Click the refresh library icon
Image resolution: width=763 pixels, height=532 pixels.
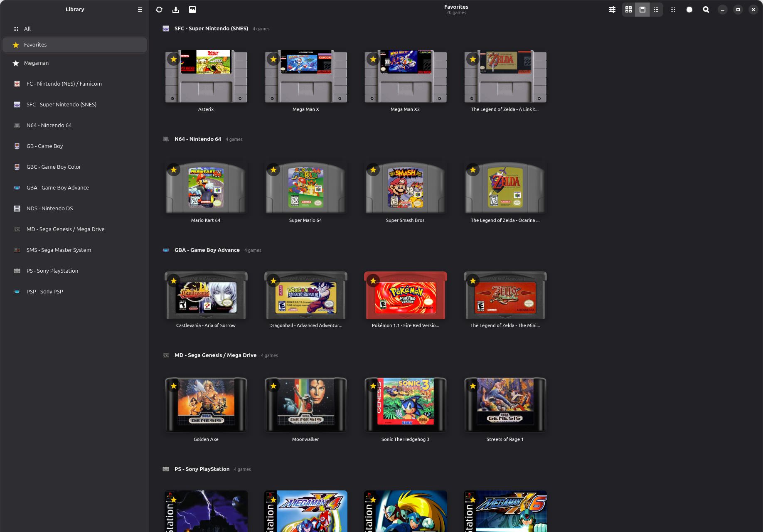click(159, 10)
